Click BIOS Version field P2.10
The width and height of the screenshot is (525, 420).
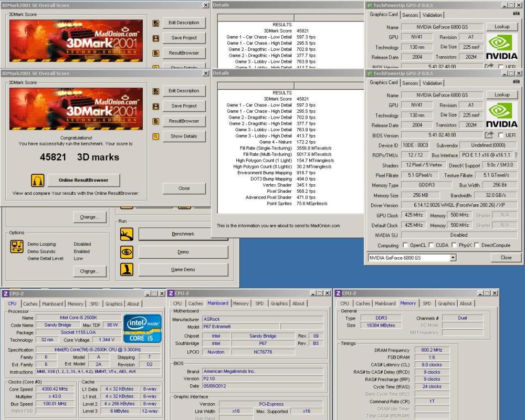(x=262, y=379)
